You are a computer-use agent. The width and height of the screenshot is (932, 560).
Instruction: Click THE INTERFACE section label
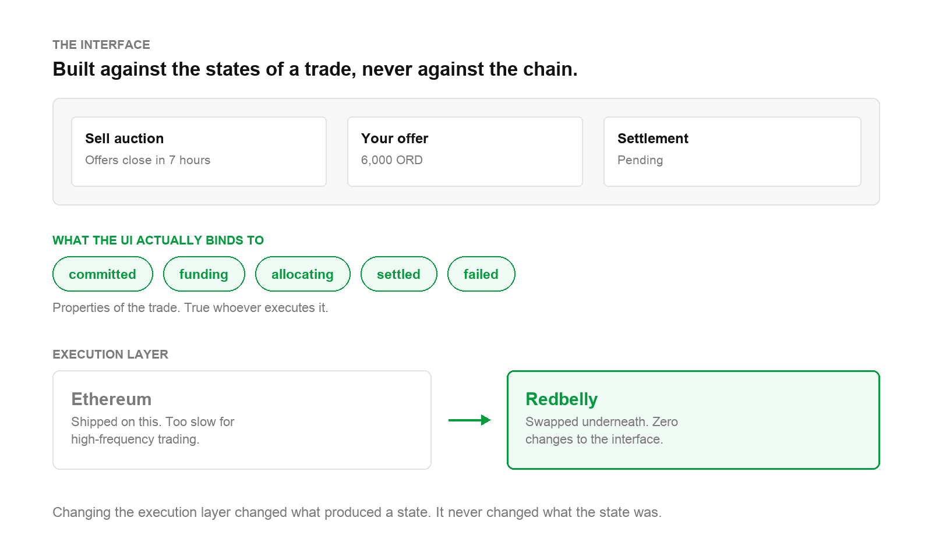point(101,45)
